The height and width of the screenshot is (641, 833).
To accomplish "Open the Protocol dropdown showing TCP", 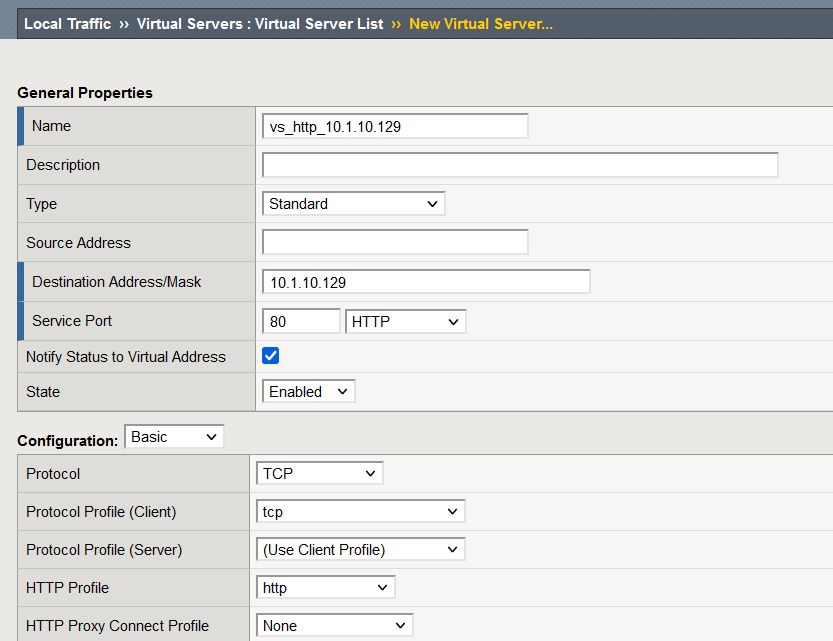I will click(319, 473).
